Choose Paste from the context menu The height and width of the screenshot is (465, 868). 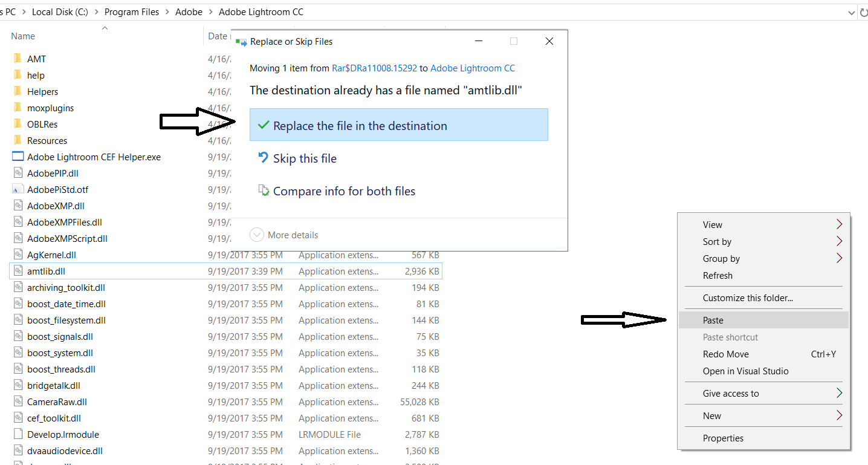coord(764,320)
